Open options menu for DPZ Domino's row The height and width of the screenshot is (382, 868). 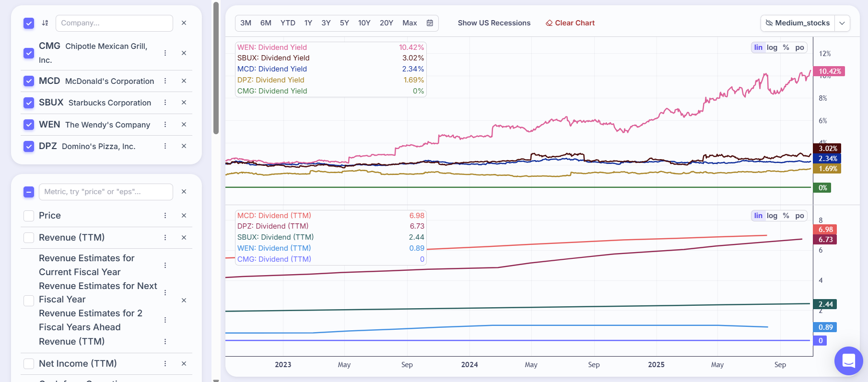click(x=165, y=146)
